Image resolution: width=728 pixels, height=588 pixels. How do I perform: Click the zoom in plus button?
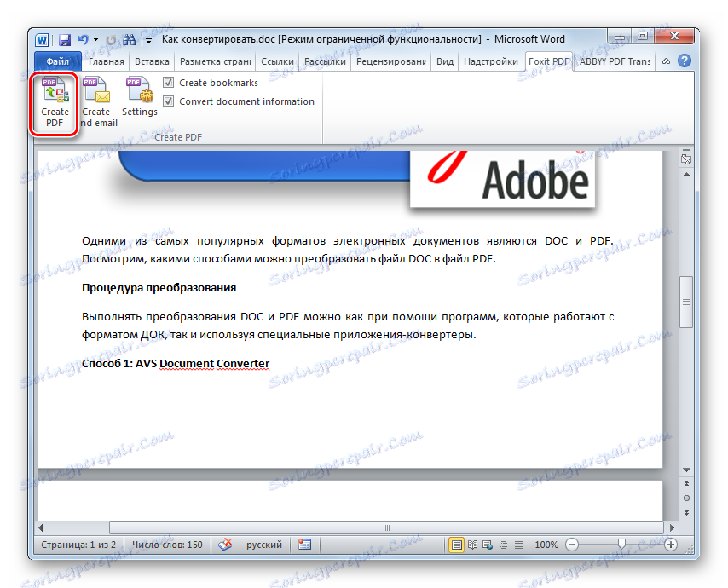[670, 545]
